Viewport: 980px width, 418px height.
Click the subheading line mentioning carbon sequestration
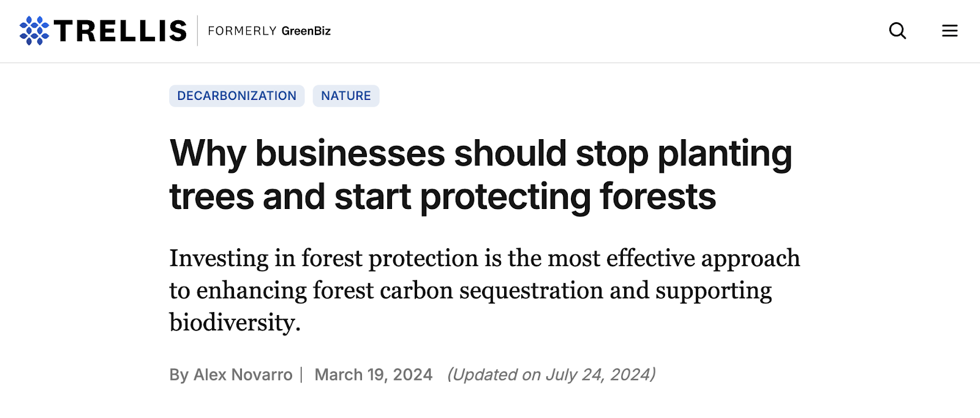pos(470,291)
